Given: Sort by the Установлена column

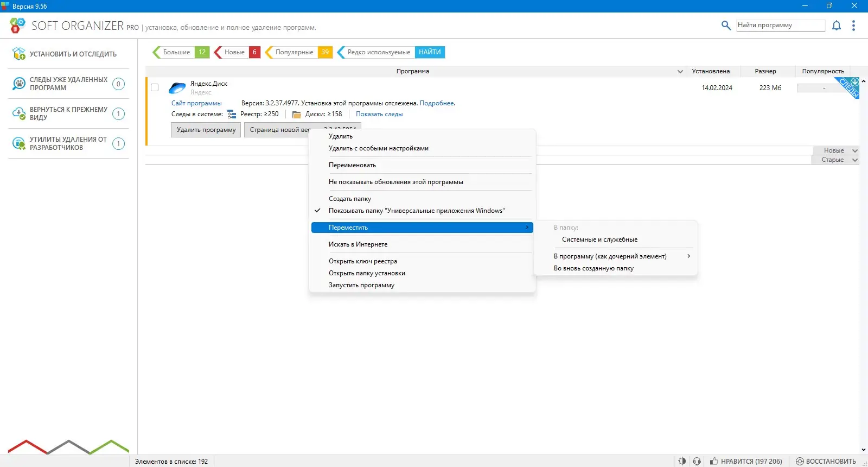Looking at the screenshot, I should click(711, 71).
